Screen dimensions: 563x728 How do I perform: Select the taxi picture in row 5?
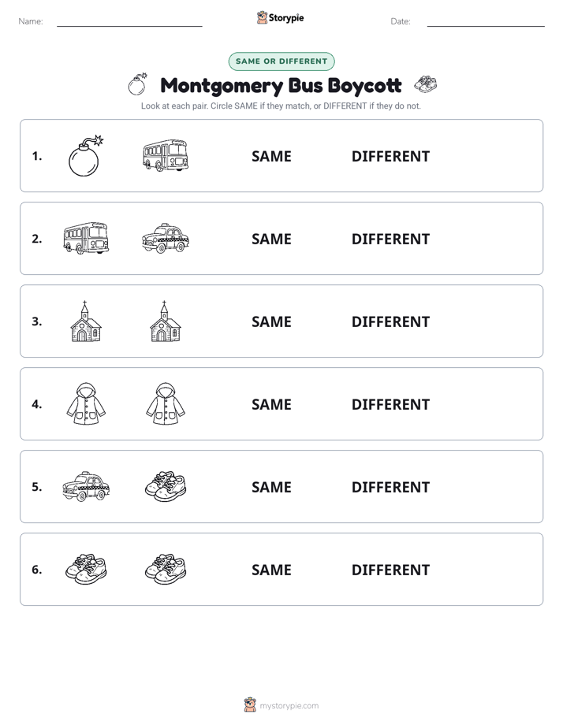[86, 486]
